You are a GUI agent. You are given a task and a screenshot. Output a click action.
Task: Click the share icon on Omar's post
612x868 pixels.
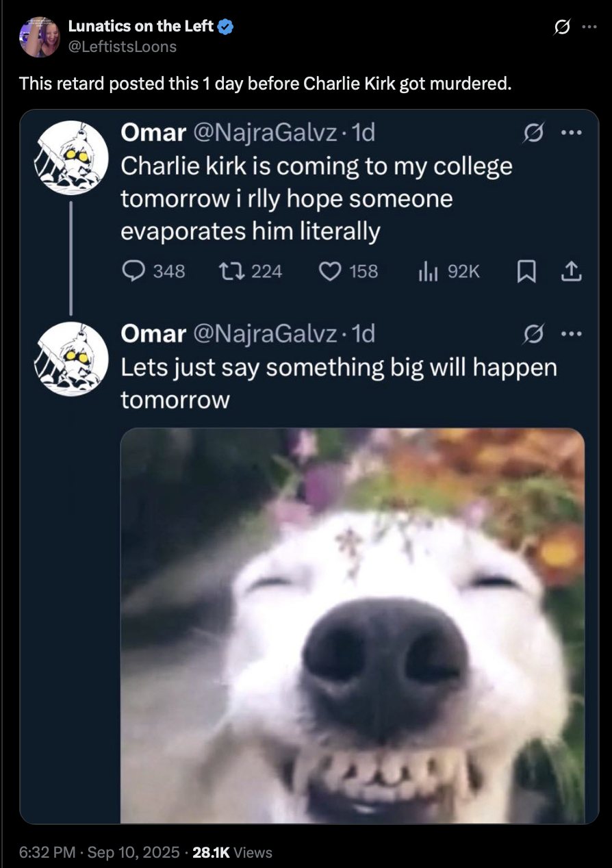coord(571,272)
